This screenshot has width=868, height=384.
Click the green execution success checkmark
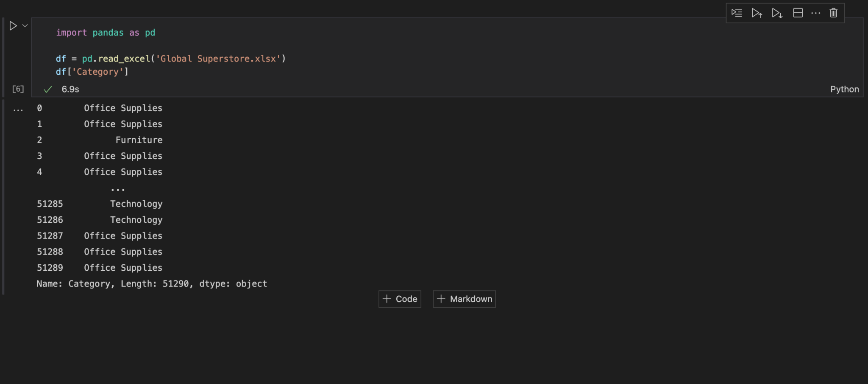click(48, 89)
